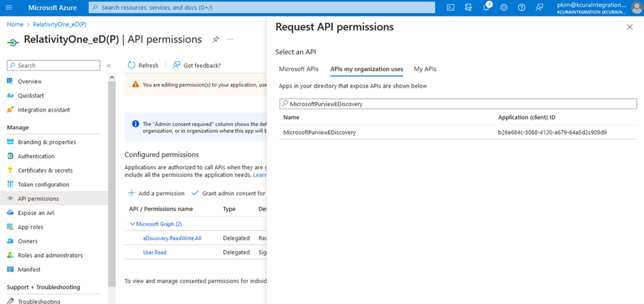Click the RelativityOne_eD(P) breadcrumb
Image resolution: width=644 pixels, height=304 pixels.
60,24
